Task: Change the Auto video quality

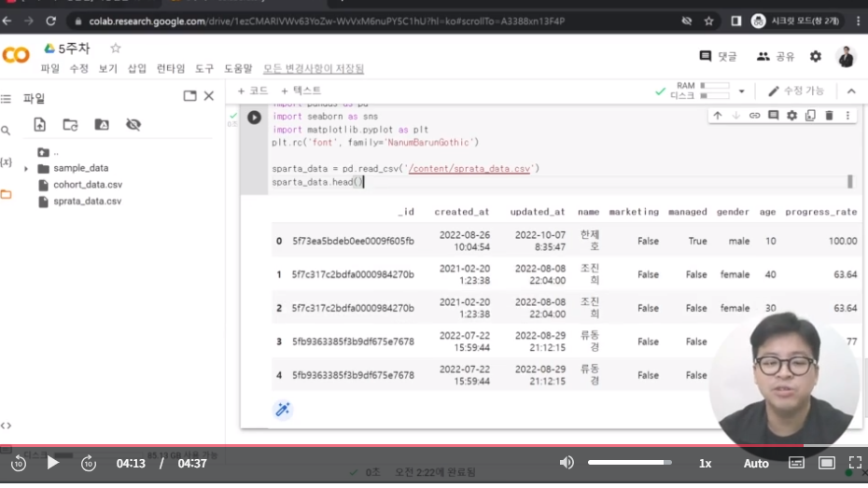Action: 756,464
